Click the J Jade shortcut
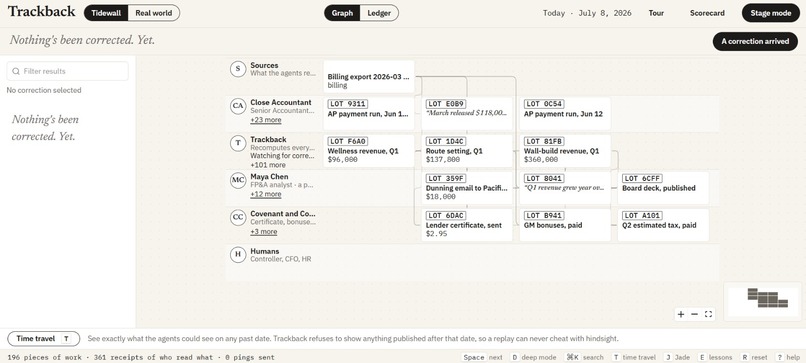Image resolution: width=806 pixels, height=363 pixels. click(x=676, y=357)
